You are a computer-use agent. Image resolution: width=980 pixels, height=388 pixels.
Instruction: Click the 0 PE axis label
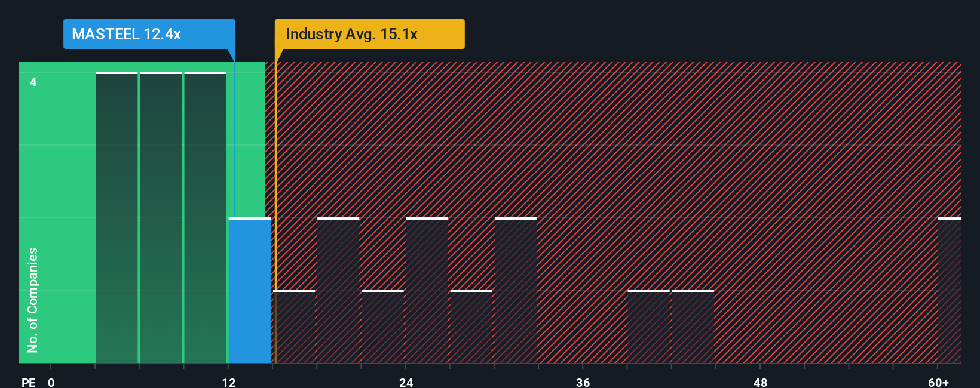pos(51,383)
